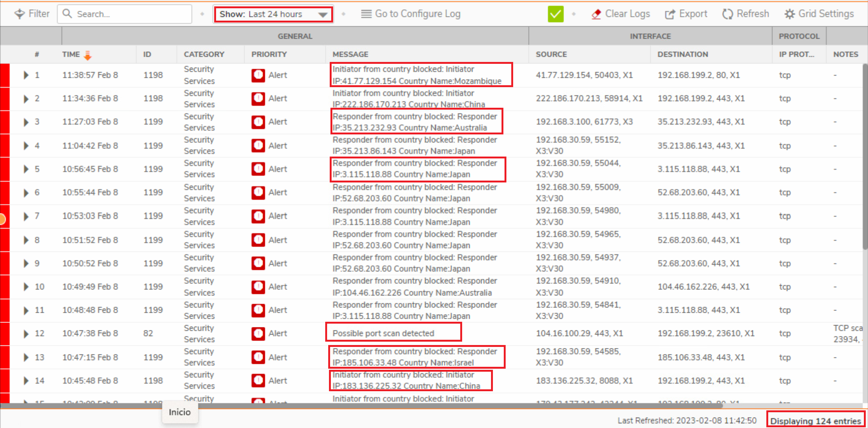
Task: Click the Go to Configure Log icon
Action: [x=366, y=14]
